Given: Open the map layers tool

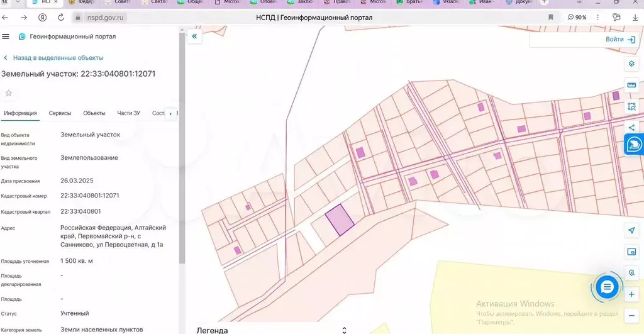Looking at the screenshot, I should (x=631, y=64).
